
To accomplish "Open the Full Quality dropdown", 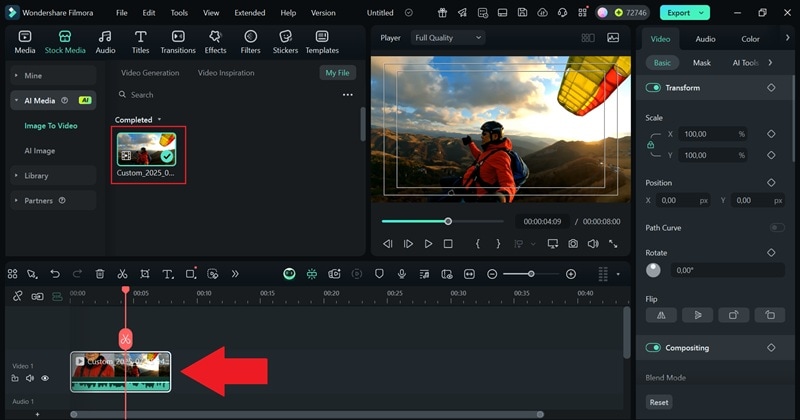I will point(448,38).
